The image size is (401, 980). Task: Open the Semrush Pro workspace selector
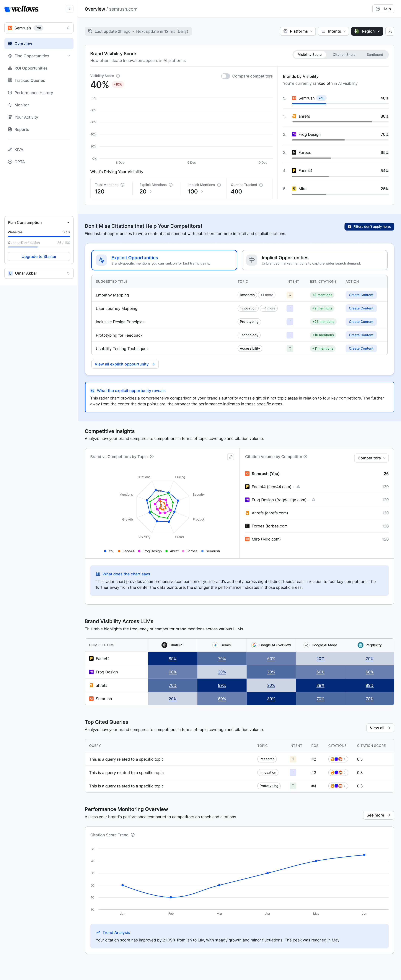(39, 28)
